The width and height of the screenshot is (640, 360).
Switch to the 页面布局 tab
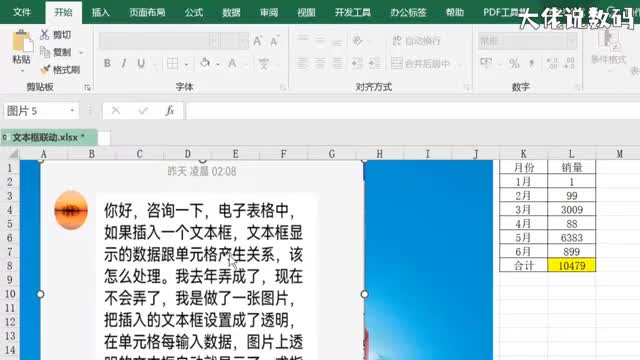[x=147, y=12]
